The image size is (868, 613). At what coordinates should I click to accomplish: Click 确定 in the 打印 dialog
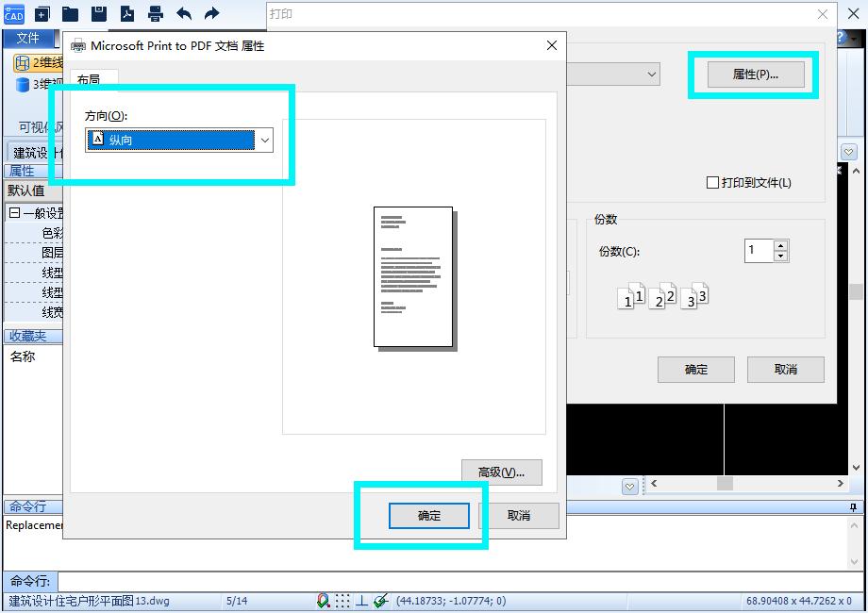(696, 370)
